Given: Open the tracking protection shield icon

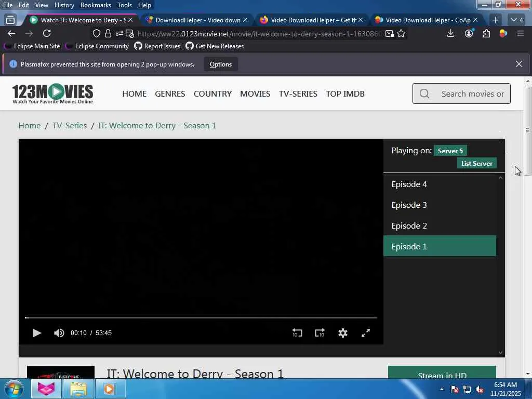Looking at the screenshot, I should [x=96, y=34].
